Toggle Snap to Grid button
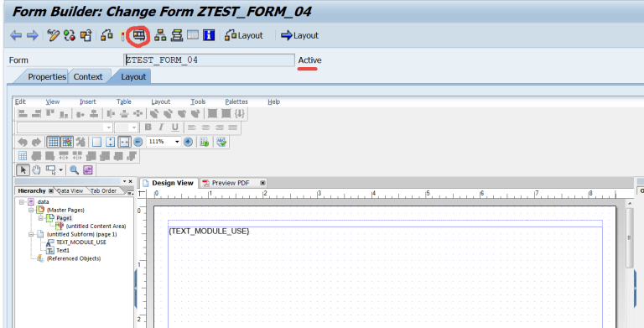644x328 pixels. 67,142
